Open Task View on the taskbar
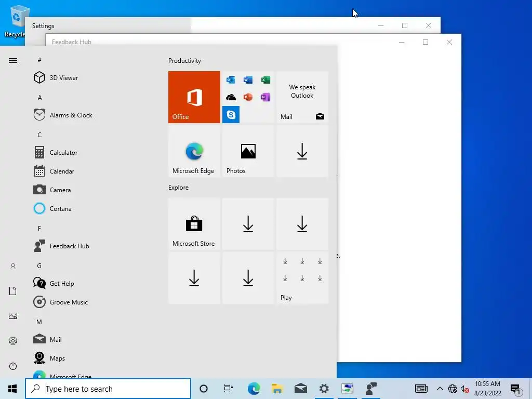Viewport: 532px width, 399px height. (229, 389)
